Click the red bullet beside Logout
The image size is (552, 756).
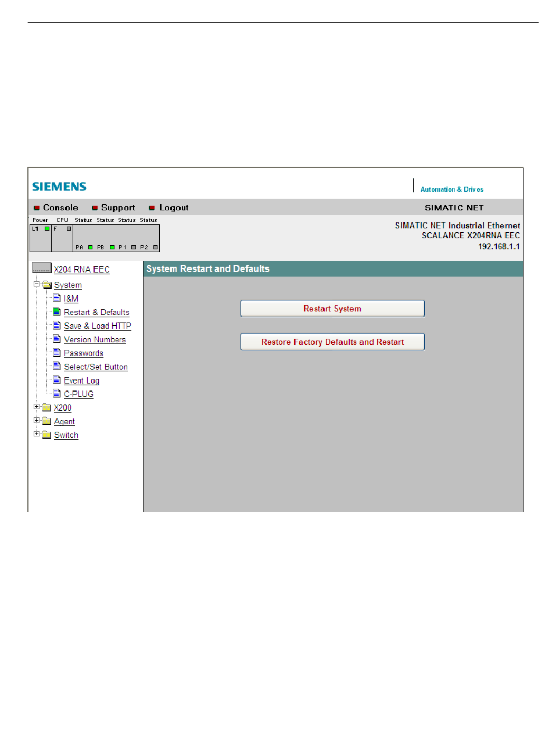[152, 208]
